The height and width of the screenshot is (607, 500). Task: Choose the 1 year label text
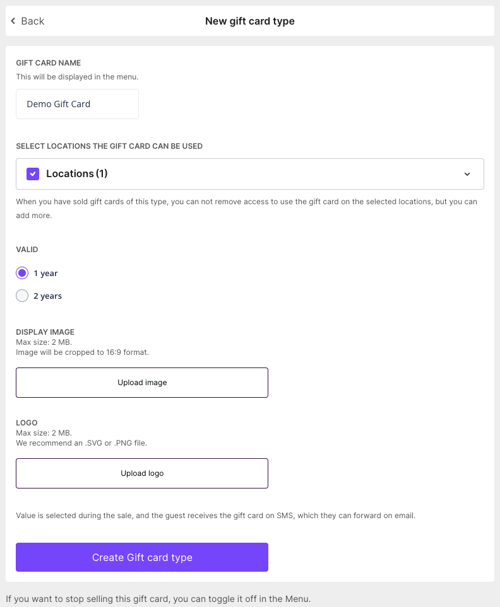(46, 273)
